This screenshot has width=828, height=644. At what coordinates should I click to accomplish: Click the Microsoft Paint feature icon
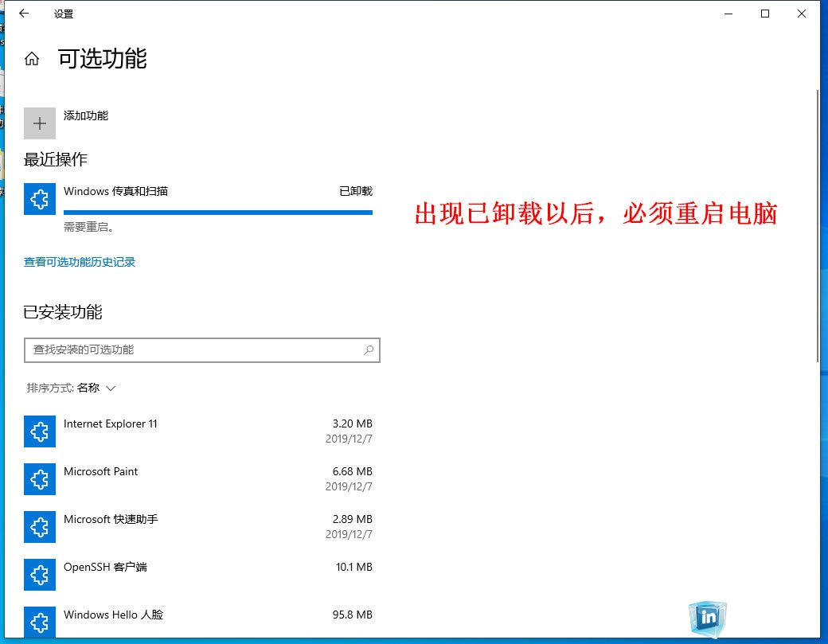pyautogui.click(x=40, y=478)
